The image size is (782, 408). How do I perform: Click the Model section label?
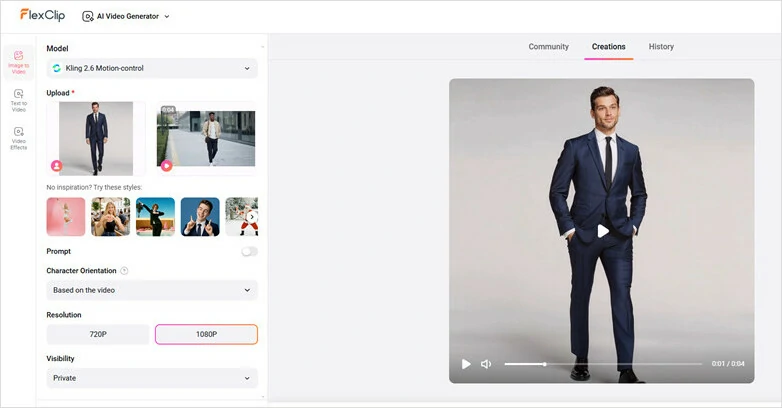pyautogui.click(x=57, y=48)
